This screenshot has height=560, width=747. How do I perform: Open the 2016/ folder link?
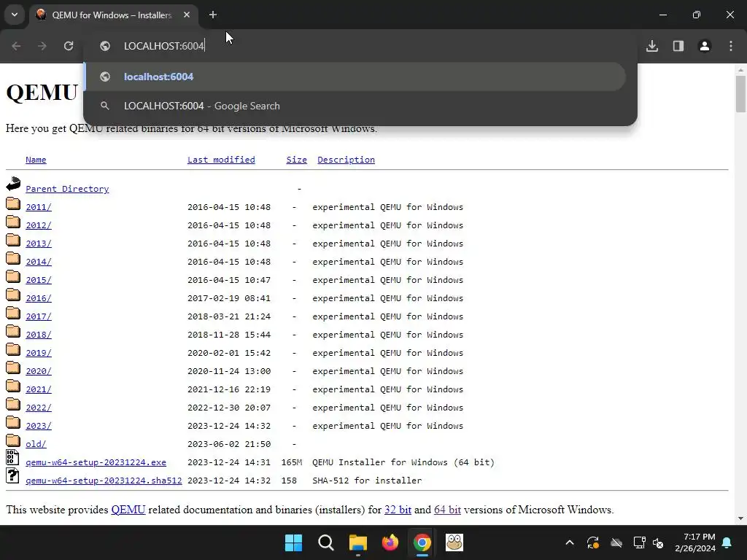[x=39, y=298]
